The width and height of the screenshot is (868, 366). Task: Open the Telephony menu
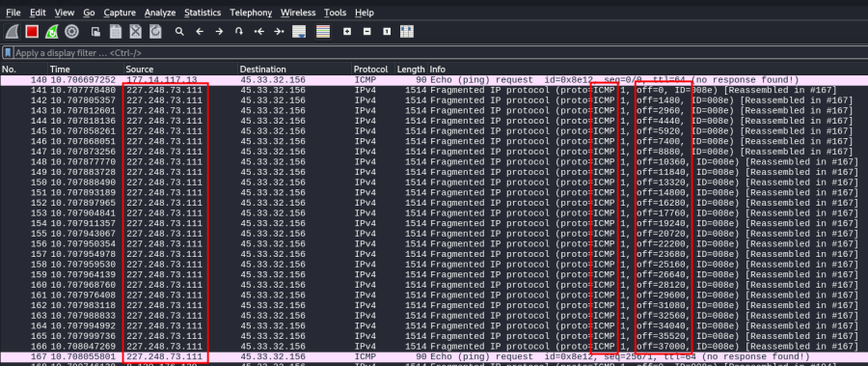251,13
